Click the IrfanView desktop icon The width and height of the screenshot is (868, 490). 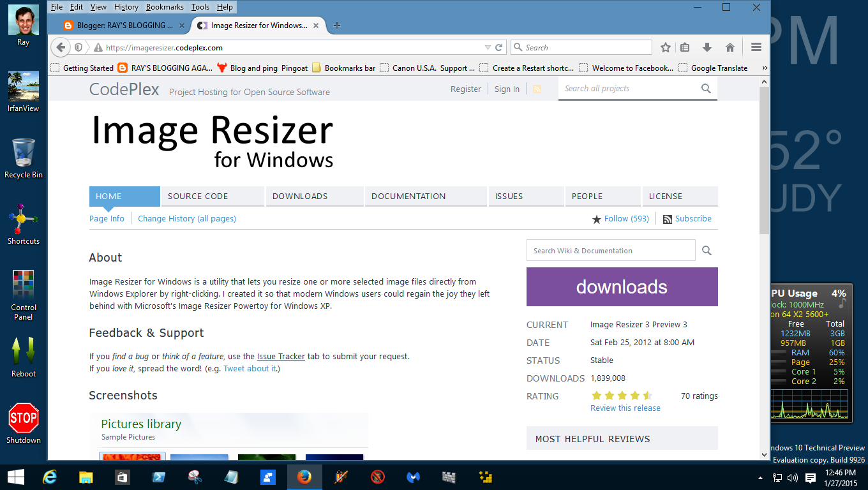coord(24,92)
